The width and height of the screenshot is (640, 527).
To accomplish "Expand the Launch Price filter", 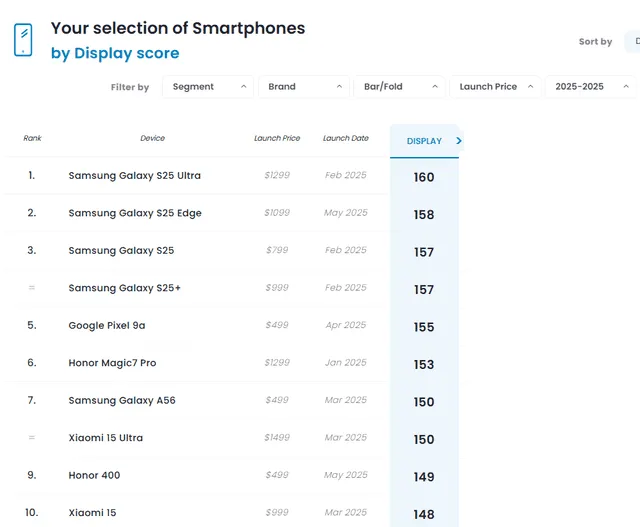I will 495,87.
